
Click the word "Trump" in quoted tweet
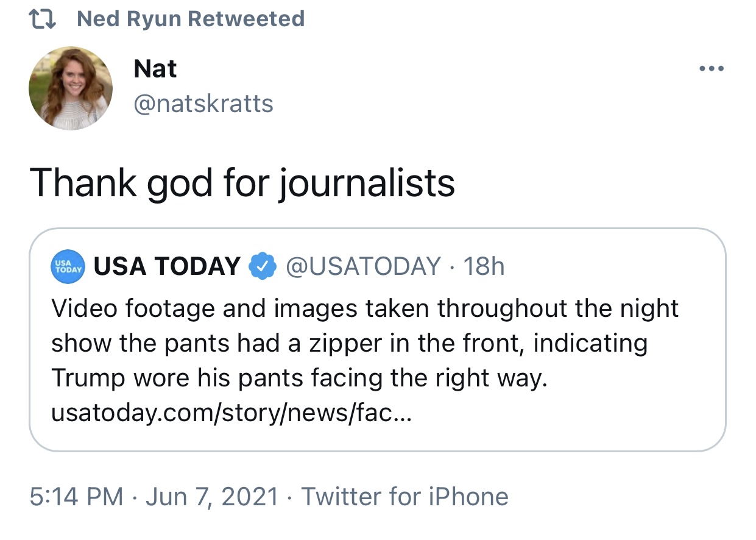(87, 378)
